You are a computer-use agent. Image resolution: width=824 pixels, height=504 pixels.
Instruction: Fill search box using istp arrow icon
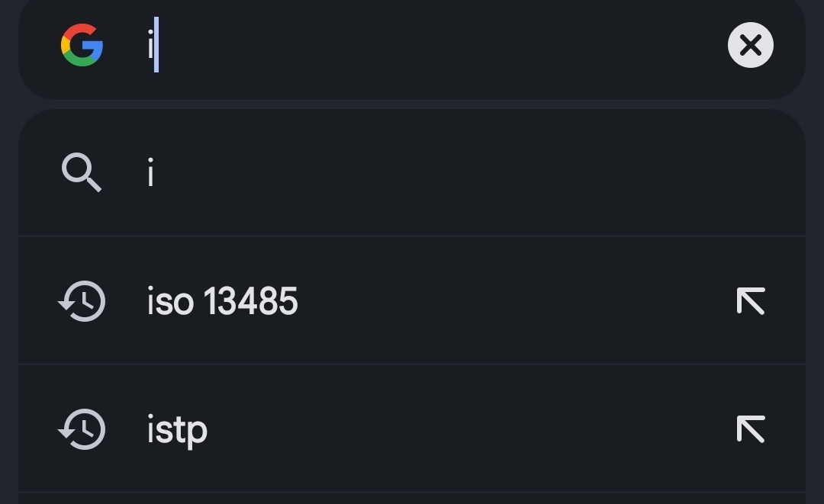click(751, 429)
